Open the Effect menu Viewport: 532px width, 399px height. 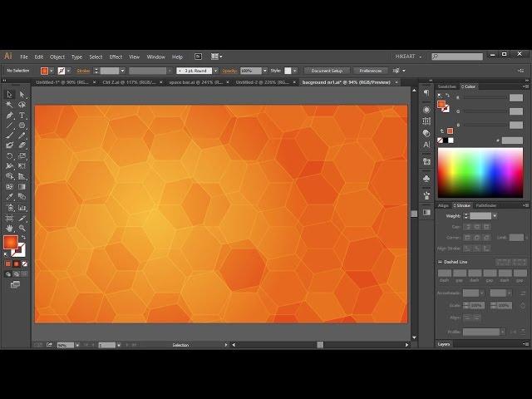click(x=116, y=57)
